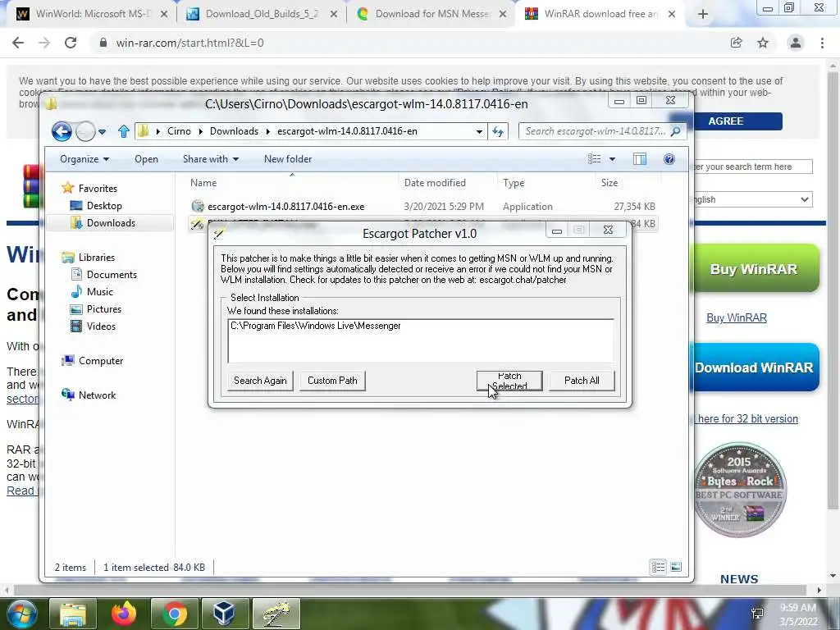Switch to Download for MSN Messenger tab
Screen dimensions: 840x630
pos(431,14)
